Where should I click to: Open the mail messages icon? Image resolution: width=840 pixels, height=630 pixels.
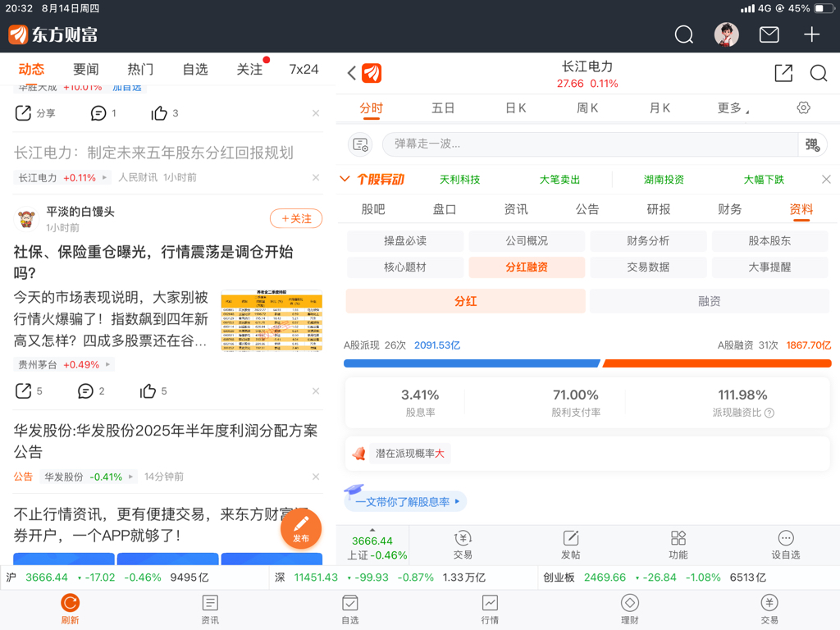pos(769,34)
